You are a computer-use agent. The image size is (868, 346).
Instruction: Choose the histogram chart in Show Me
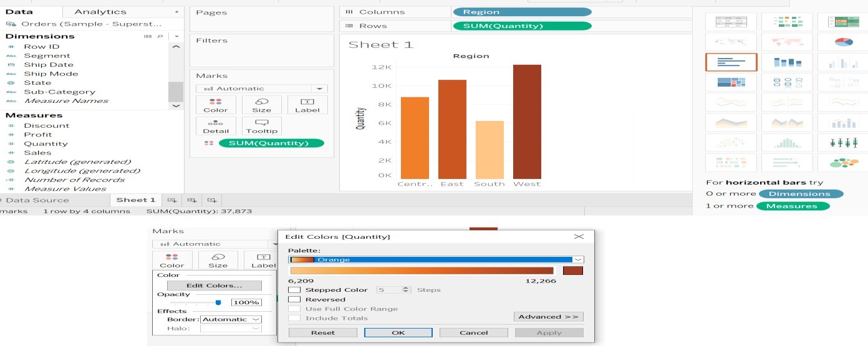(x=788, y=142)
